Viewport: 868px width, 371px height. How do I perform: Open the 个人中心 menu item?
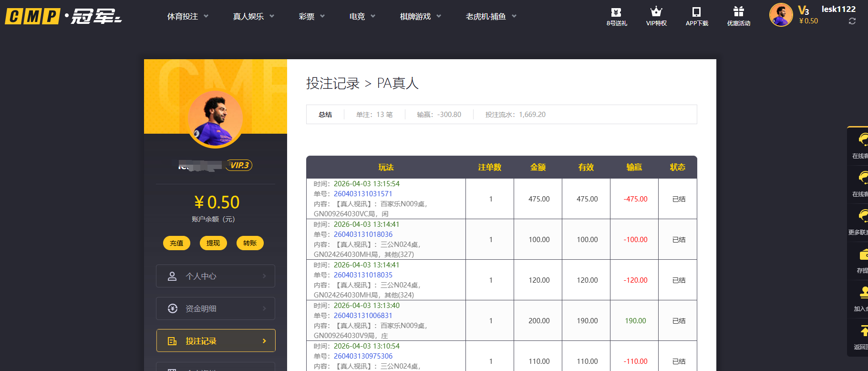click(x=216, y=276)
